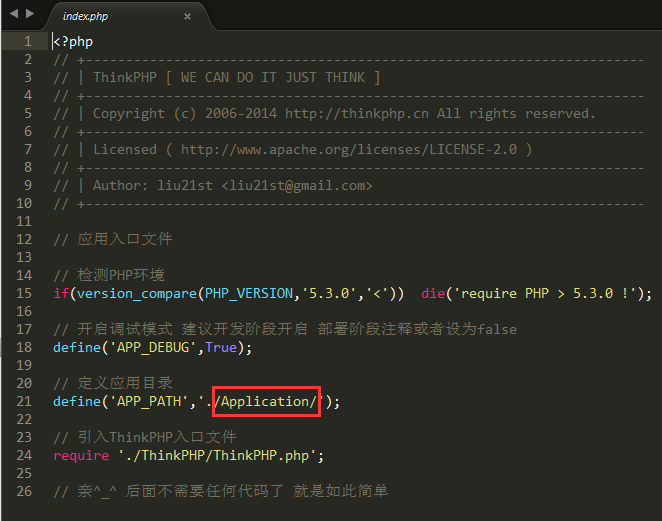Click the define keyword on line 18

point(77,347)
